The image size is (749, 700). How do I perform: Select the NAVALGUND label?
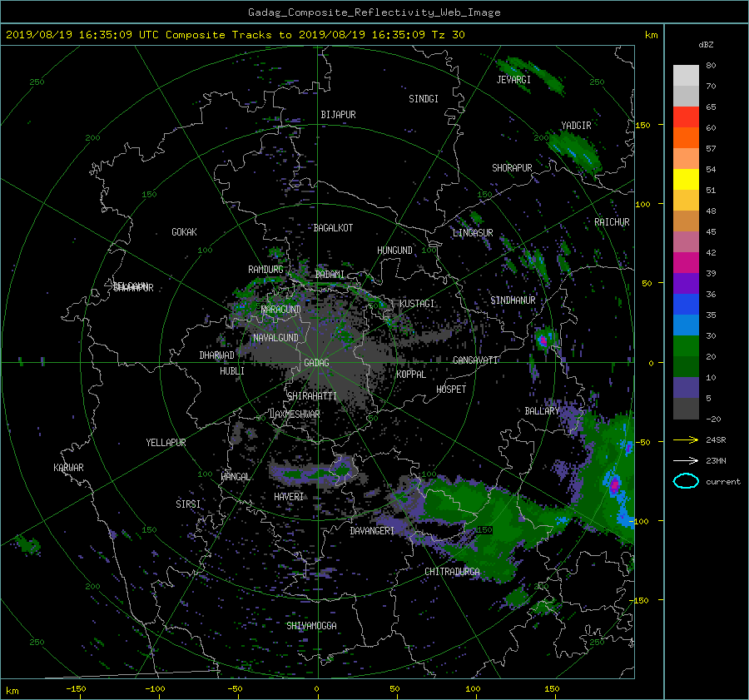tap(275, 338)
